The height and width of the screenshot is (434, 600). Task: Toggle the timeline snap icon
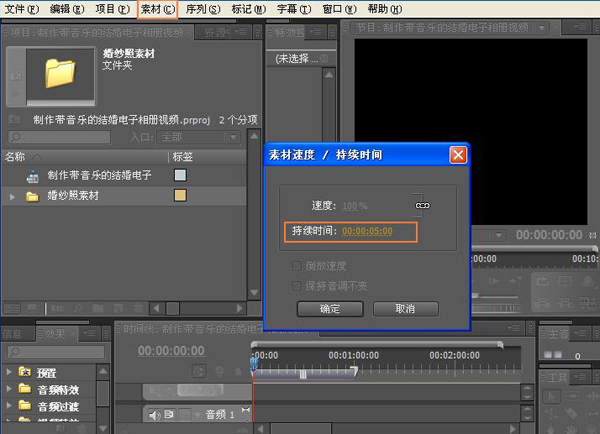point(199,371)
